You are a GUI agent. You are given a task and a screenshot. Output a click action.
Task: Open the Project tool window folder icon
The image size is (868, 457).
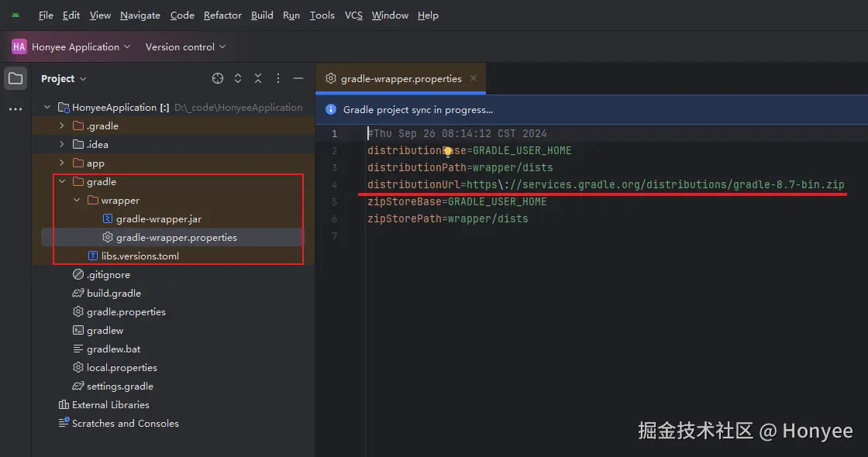[15, 78]
